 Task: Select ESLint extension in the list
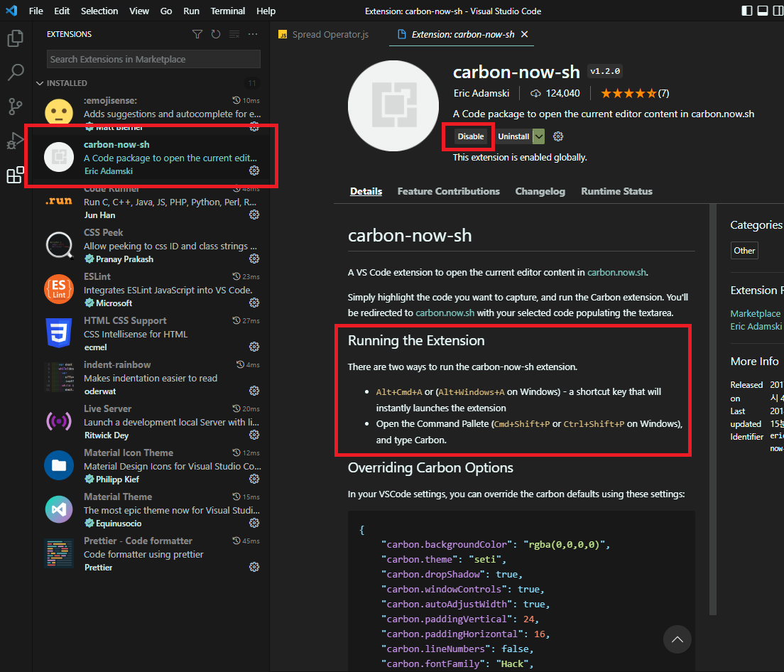click(x=151, y=290)
